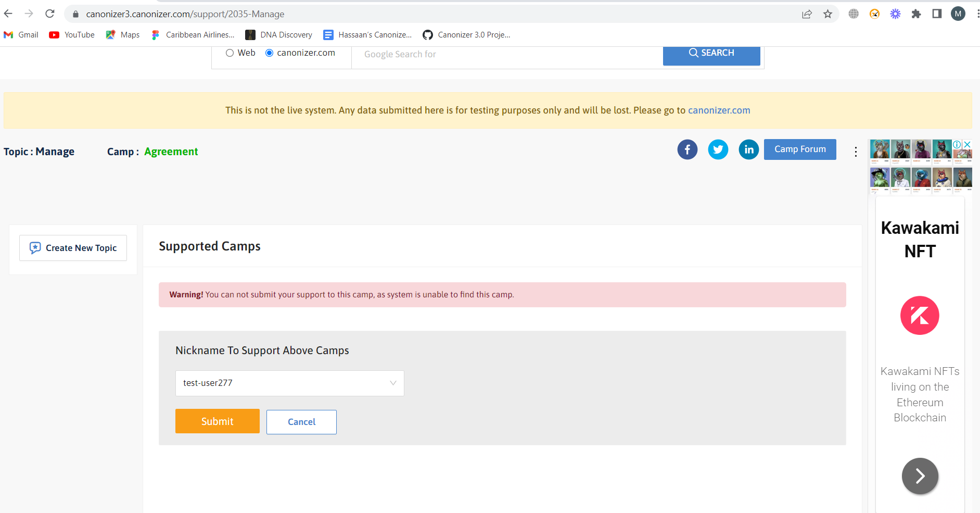
Task: Bookmark this page with the star icon
Action: 827,14
